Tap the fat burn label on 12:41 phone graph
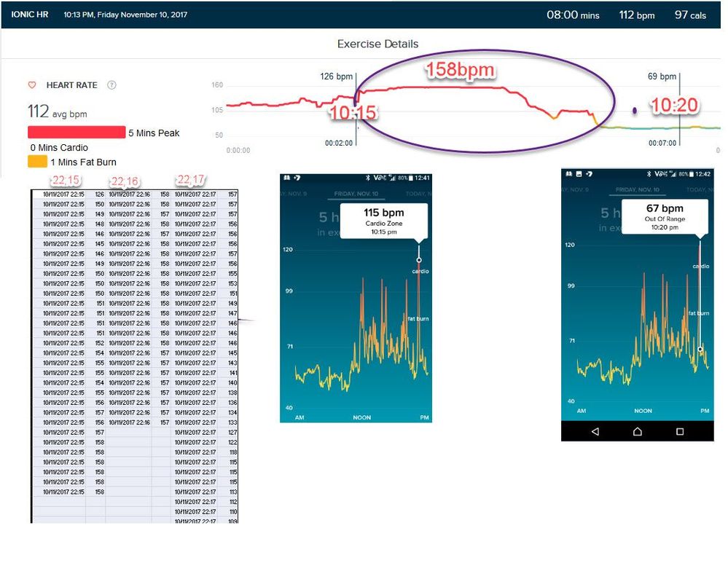 pos(418,319)
